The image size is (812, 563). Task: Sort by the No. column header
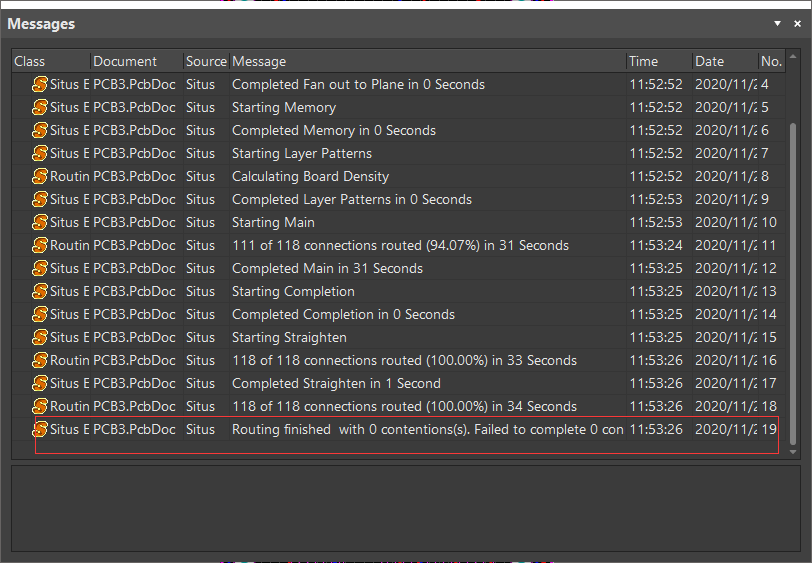coord(772,61)
